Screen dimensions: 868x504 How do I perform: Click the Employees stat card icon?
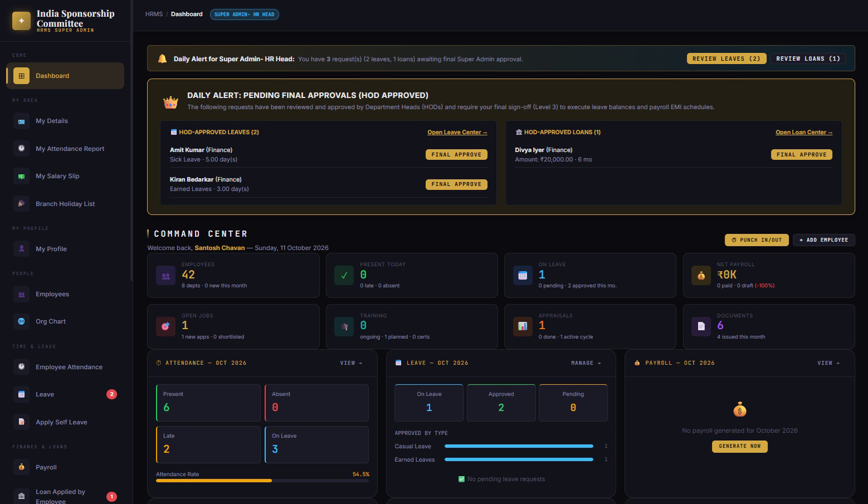(165, 276)
